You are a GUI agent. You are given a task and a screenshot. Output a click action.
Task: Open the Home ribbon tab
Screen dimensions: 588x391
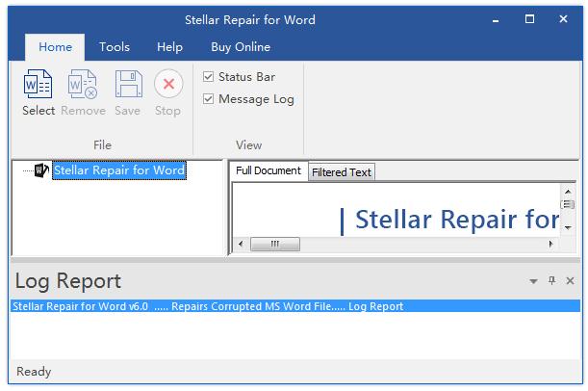point(55,47)
